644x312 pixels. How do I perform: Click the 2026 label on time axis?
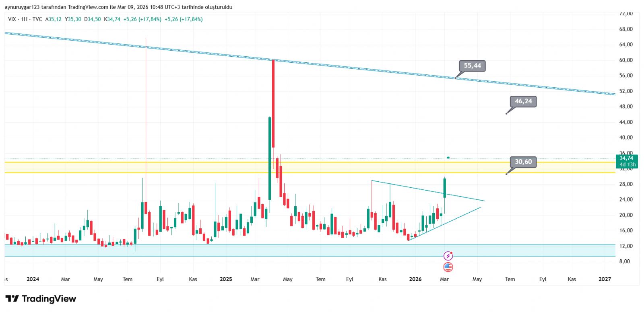tap(415, 279)
